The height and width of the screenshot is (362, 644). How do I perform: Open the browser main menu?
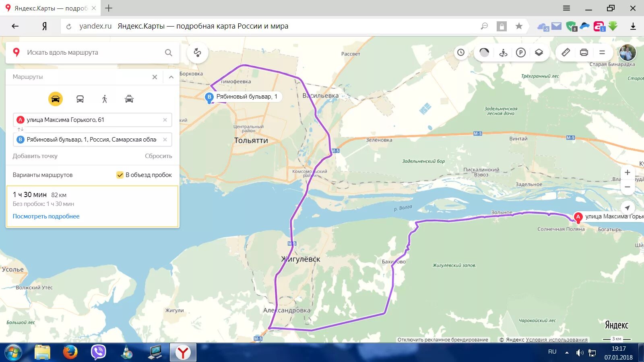tap(566, 8)
